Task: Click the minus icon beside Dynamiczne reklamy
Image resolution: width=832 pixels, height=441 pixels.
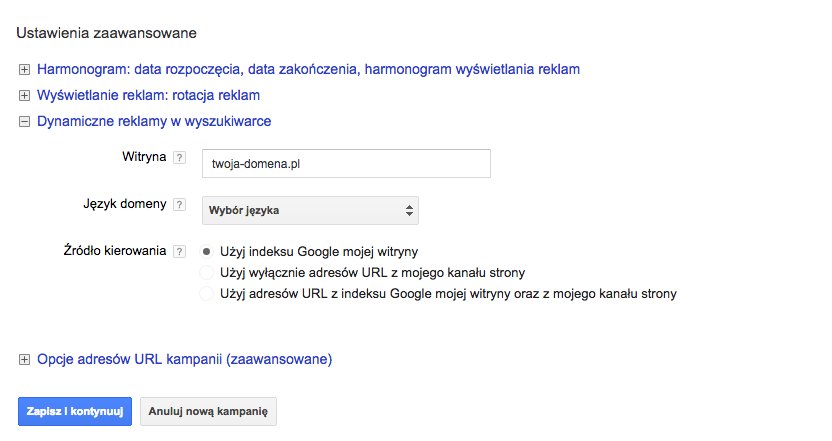Action: (24, 122)
